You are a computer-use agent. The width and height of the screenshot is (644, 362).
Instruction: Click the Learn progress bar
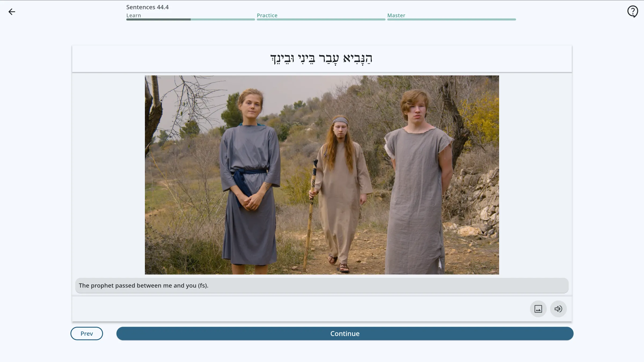(191, 20)
